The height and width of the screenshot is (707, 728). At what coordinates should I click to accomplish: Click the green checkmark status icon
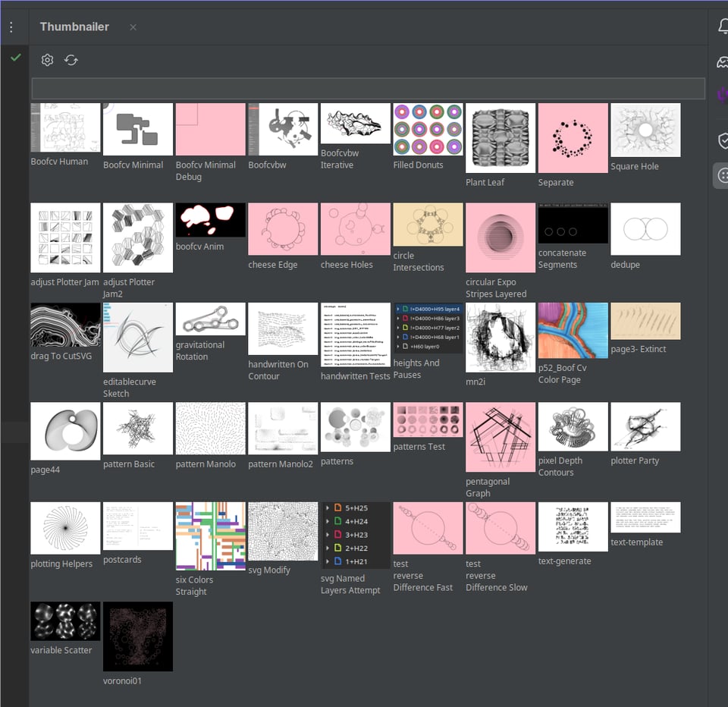(x=15, y=58)
